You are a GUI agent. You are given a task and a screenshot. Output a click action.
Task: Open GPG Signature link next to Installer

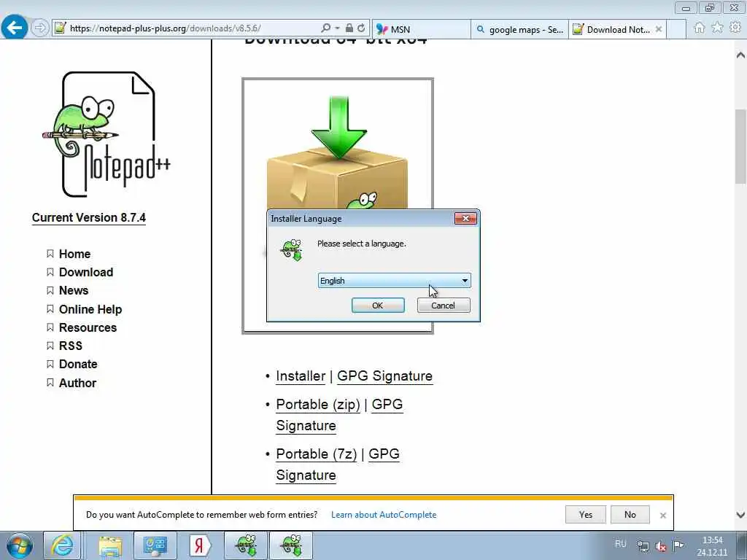click(384, 376)
